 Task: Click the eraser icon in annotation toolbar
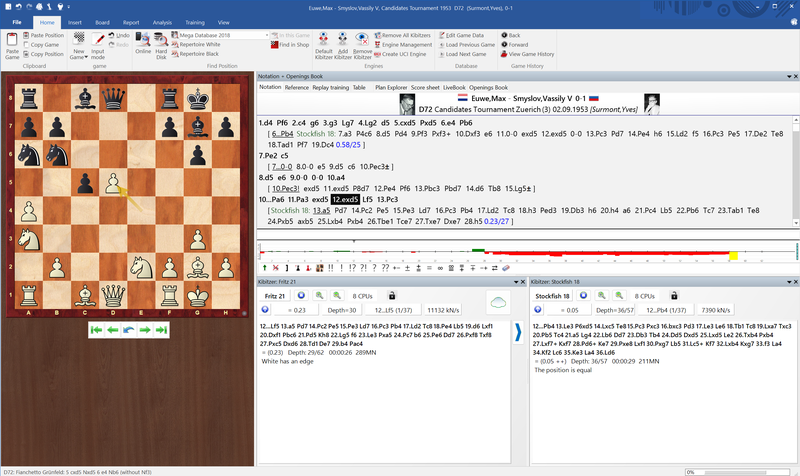pos(506,268)
